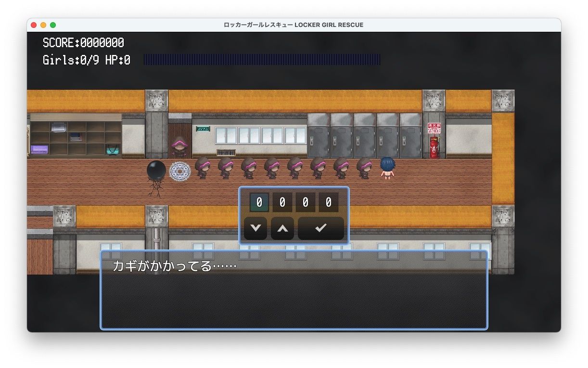Viewport: 588px width, 368px height.
Task: Click the hooded girl at the front of the line
Action: (x=203, y=168)
